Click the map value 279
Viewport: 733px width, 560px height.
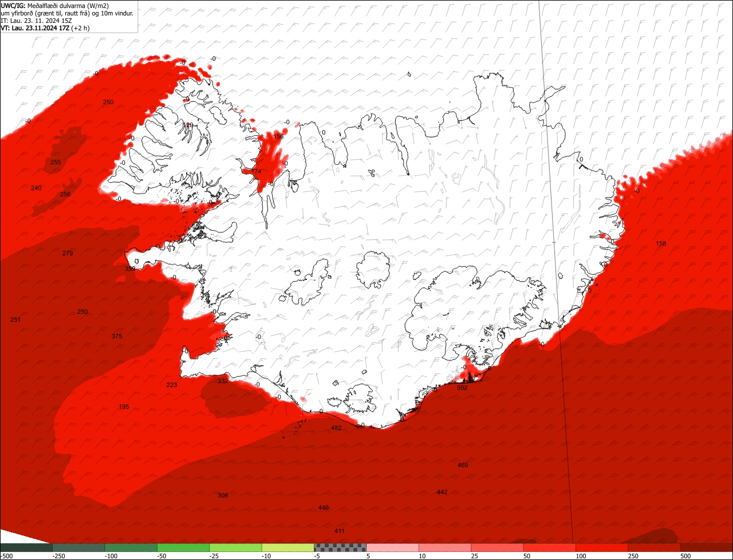(x=68, y=253)
